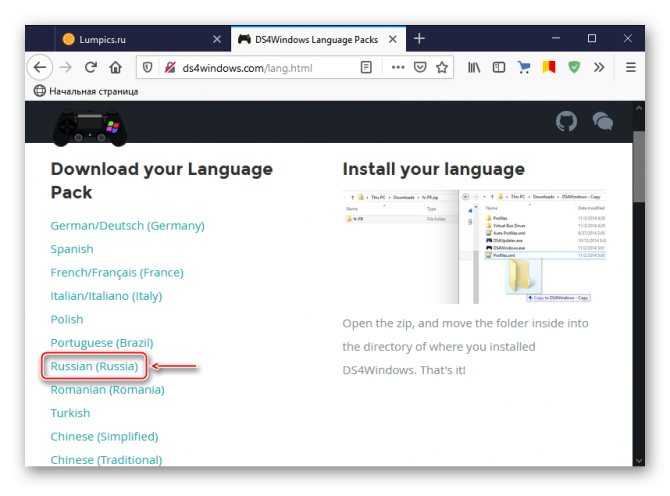
Task: Open the chat bubbles icon in header
Action: coord(602,121)
